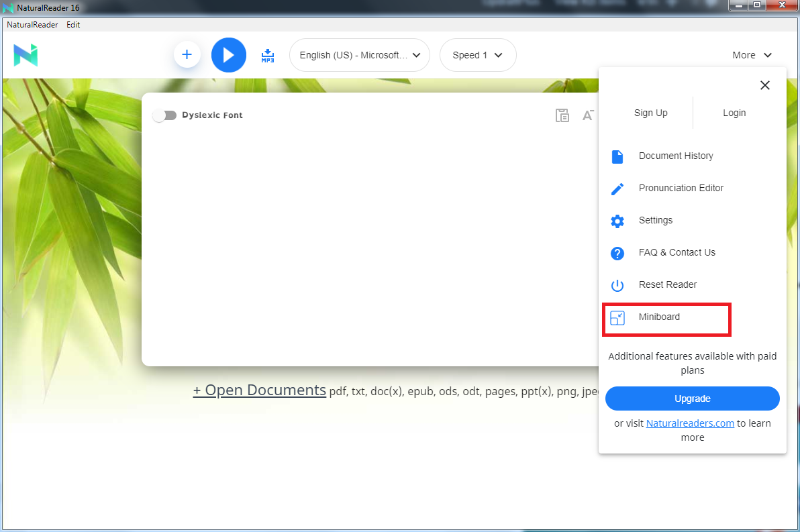Close the More side panel
Image resolution: width=800 pixels, height=532 pixels.
(765, 85)
